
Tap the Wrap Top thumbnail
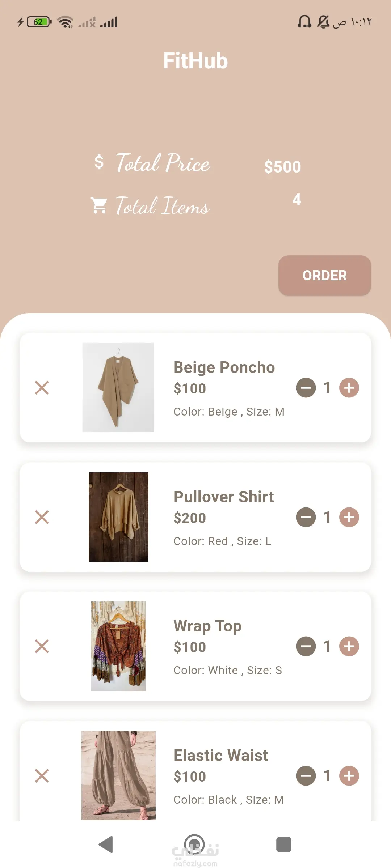pyautogui.click(x=118, y=646)
